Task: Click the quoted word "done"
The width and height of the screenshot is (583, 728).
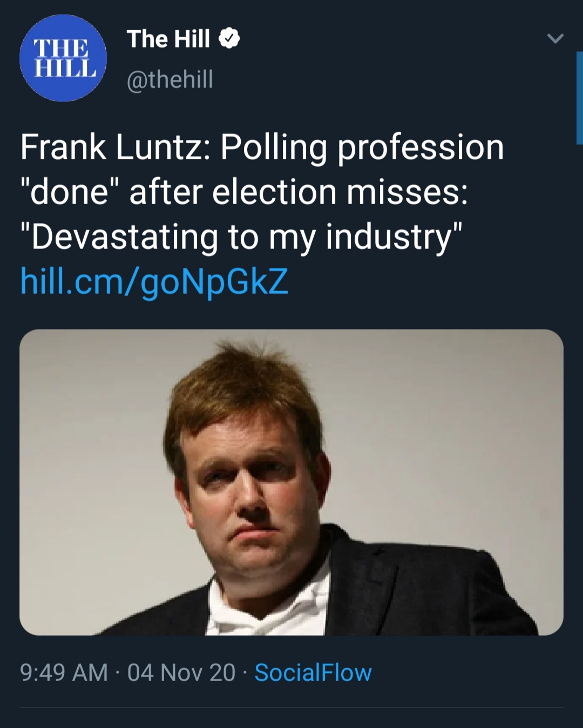Action: [69, 192]
